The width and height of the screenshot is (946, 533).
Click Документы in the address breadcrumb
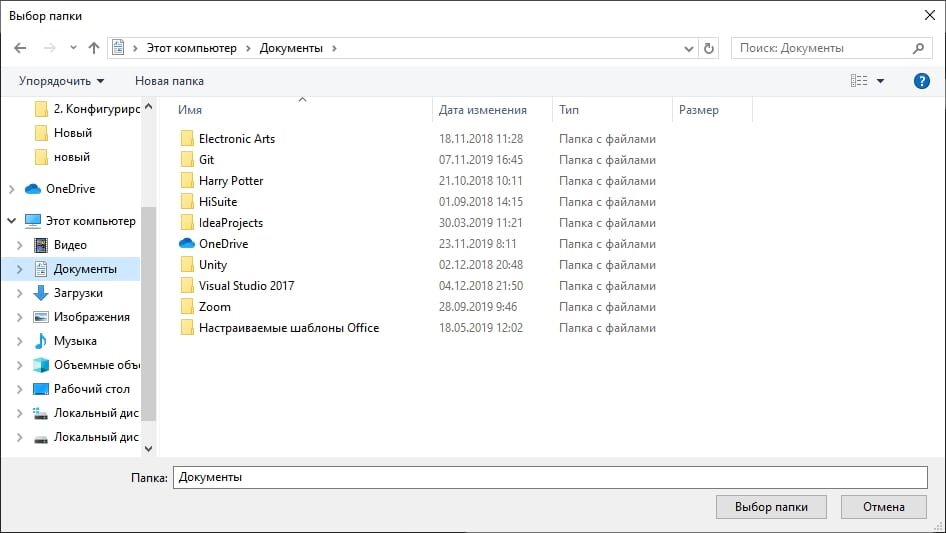pos(291,48)
